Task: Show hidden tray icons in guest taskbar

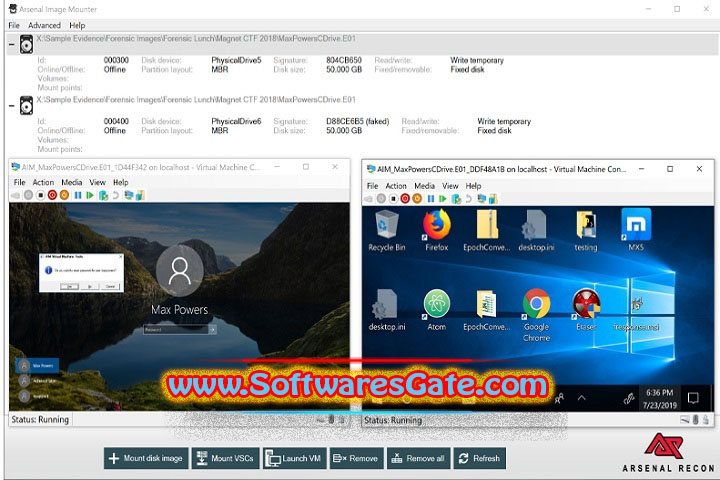Action: pyautogui.click(x=581, y=398)
